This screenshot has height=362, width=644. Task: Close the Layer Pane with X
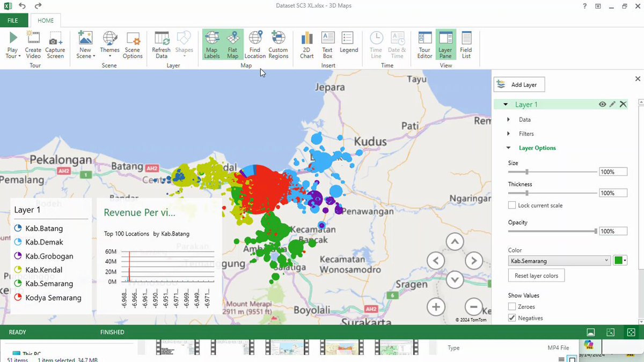pyautogui.click(x=638, y=79)
